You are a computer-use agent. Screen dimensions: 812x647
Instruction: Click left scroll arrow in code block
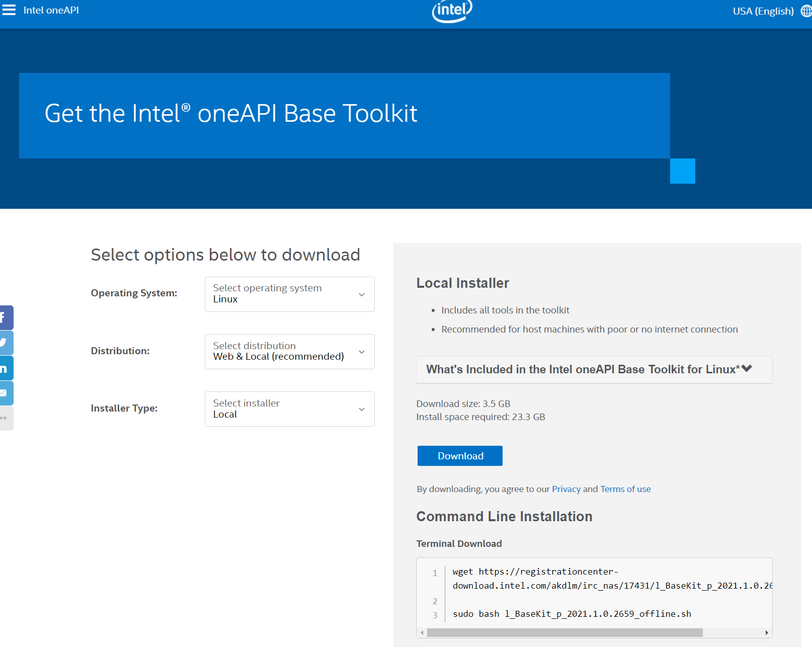(x=422, y=632)
